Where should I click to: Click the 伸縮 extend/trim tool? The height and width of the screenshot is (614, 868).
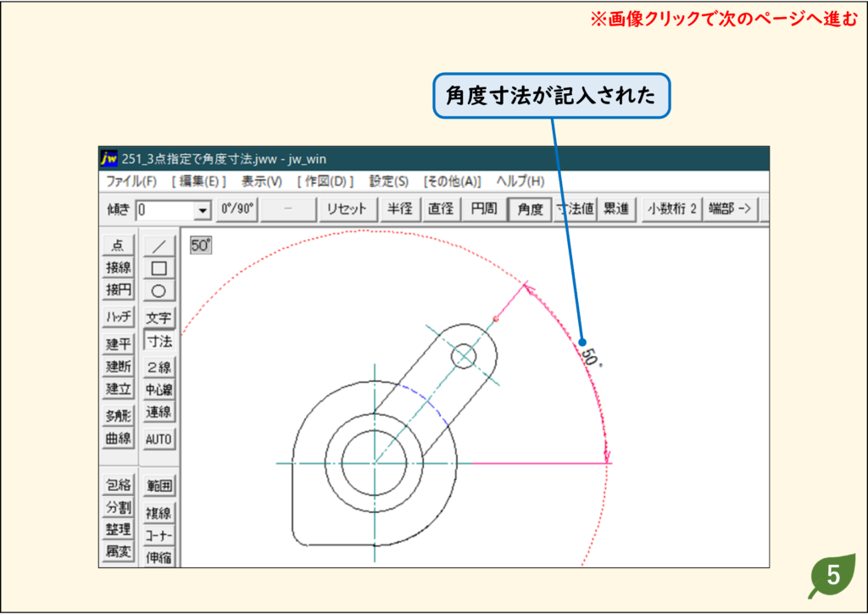159,557
